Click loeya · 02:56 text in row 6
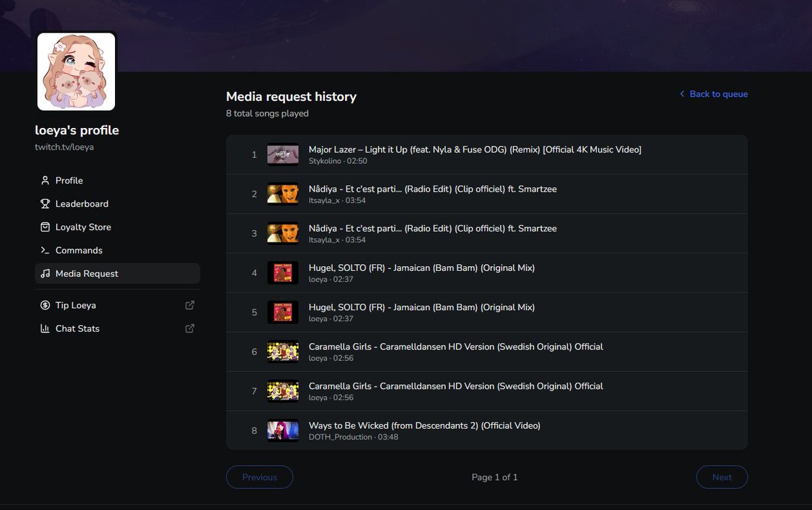Viewport: 812px width, 510px height. tap(331, 358)
